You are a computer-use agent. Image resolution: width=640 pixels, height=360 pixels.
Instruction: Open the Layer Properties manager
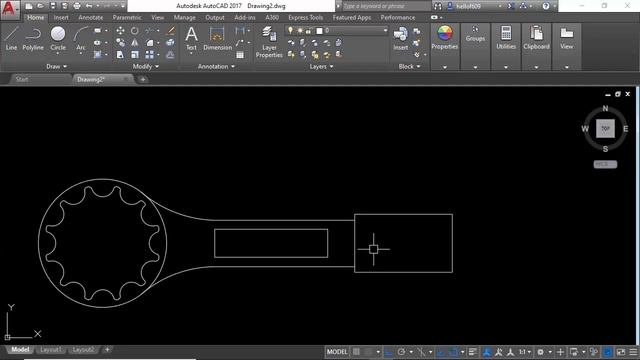tap(269, 42)
